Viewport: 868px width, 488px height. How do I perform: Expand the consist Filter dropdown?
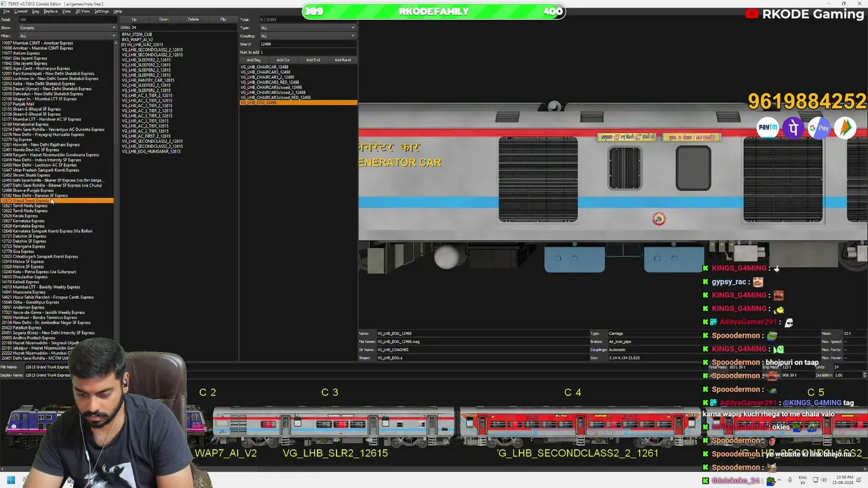click(67, 36)
